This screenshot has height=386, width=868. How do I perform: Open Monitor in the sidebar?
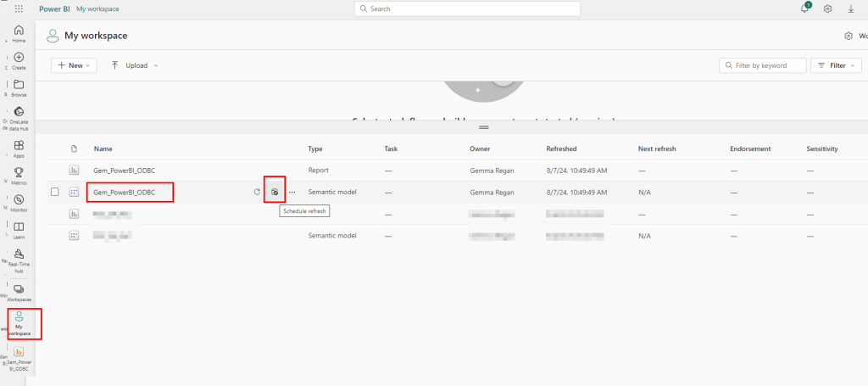pyautogui.click(x=19, y=204)
